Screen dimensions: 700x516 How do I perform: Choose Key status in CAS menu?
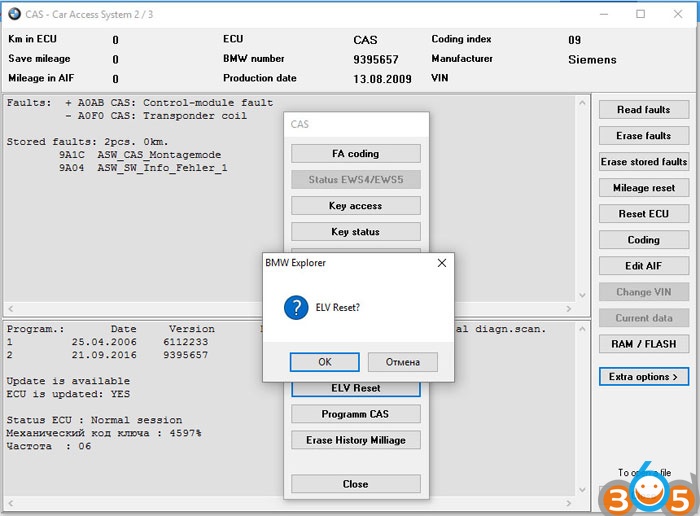[355, 232]
